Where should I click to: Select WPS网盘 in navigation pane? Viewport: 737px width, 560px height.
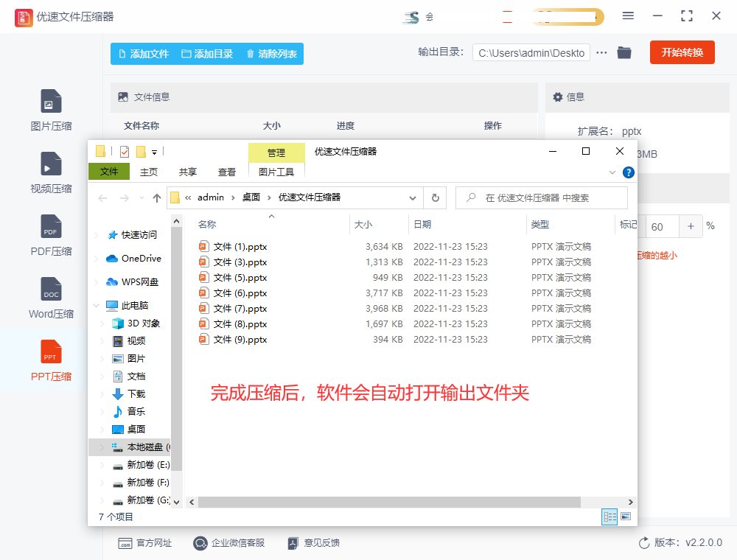(133, 282)
